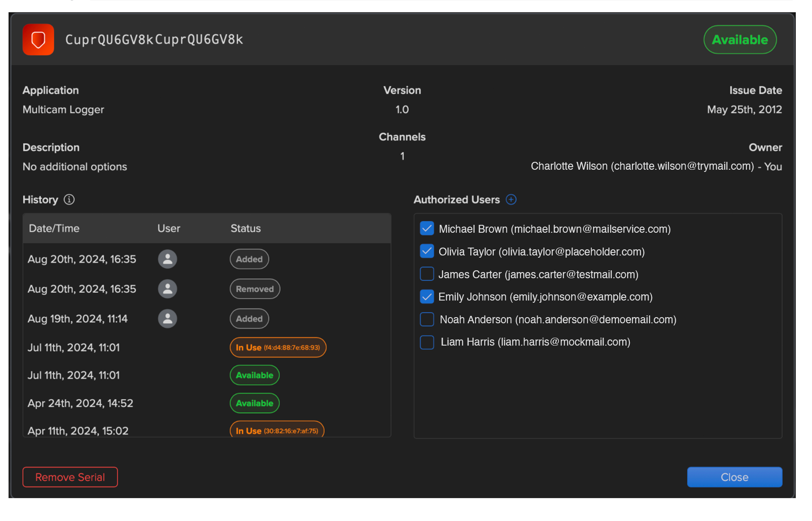Uncheck Olivia Taylor authorized user

[427, 251]
